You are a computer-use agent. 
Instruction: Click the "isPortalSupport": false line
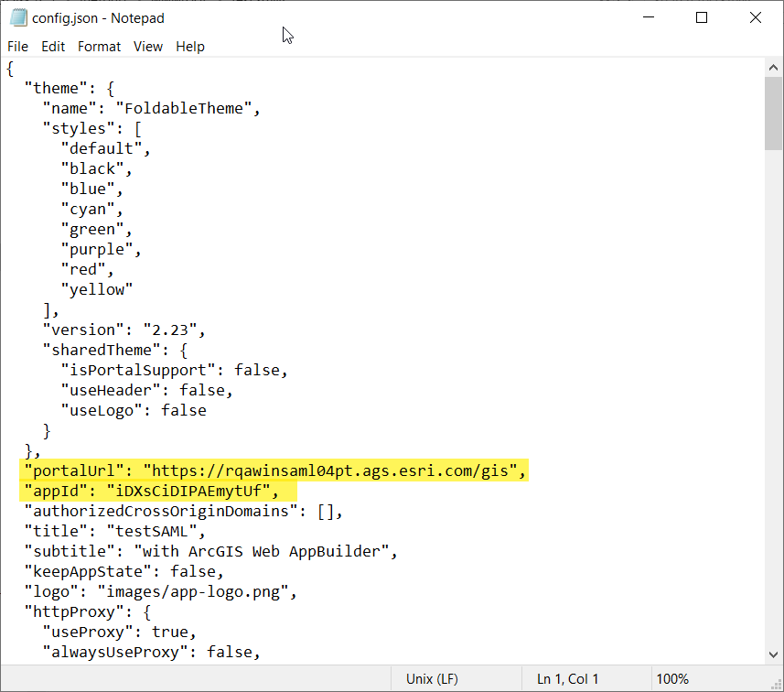click(175, 371)
